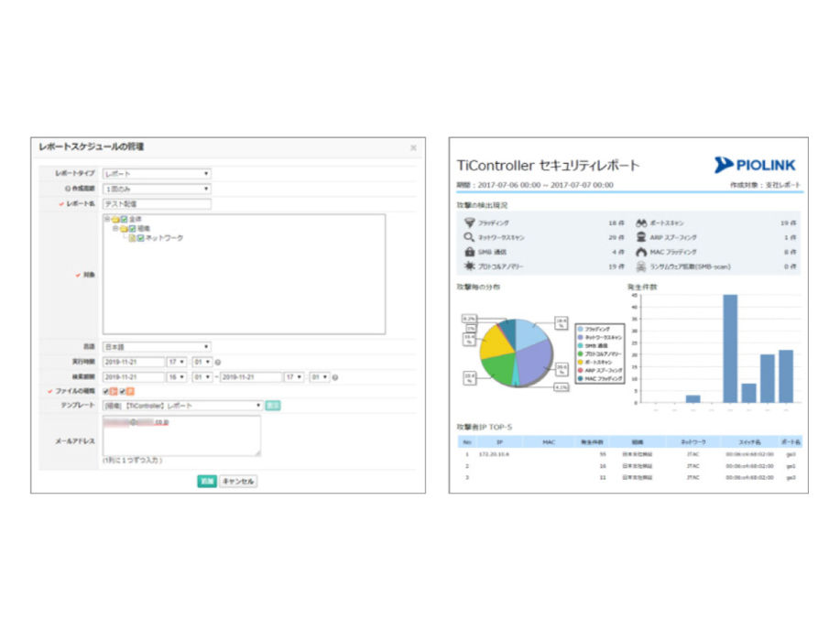Close the report schedule dialog

tap(413, 147)
